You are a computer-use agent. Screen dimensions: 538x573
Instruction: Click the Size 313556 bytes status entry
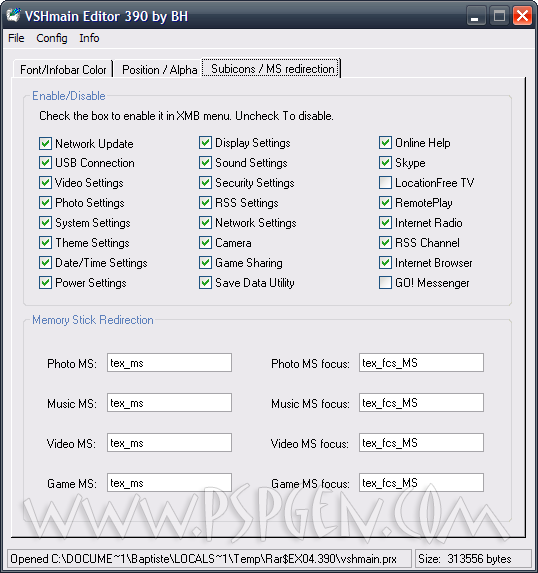pos(473,559)
